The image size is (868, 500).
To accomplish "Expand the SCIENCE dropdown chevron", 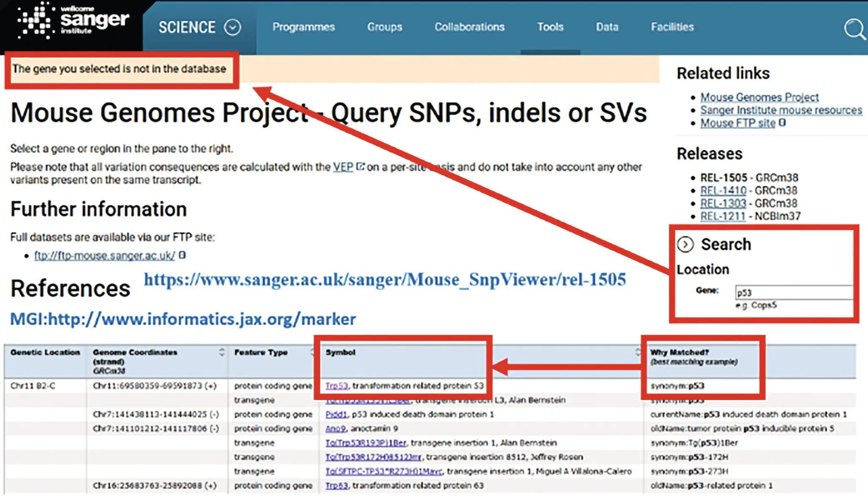I will [x=232, y=27].
